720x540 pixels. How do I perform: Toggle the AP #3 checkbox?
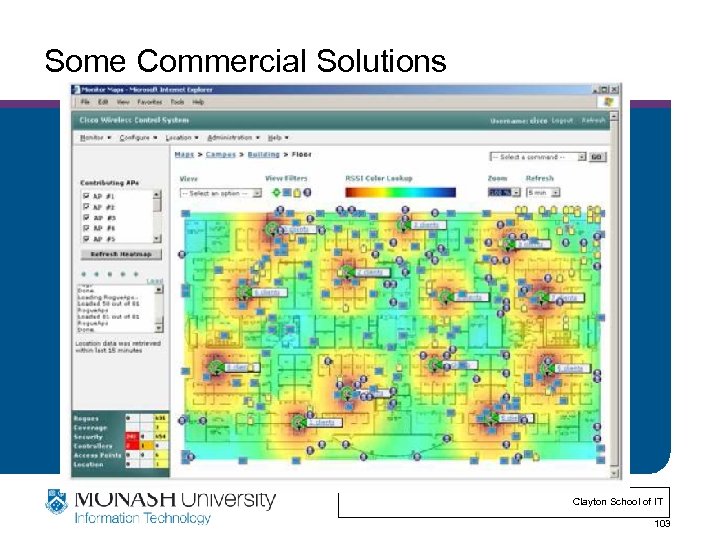pos(86,218)
